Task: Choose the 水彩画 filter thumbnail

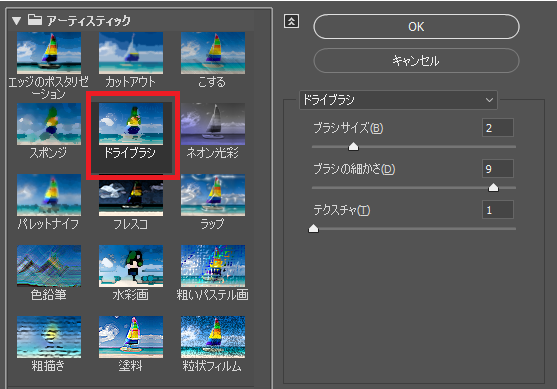Action: click(131, 266)
